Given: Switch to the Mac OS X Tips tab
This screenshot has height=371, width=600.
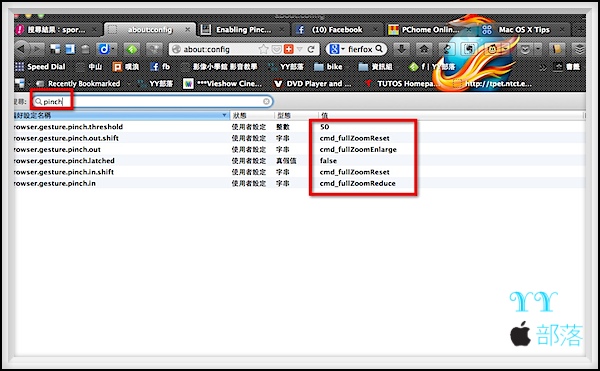Looking at the screenshot, I should [524, 30].
